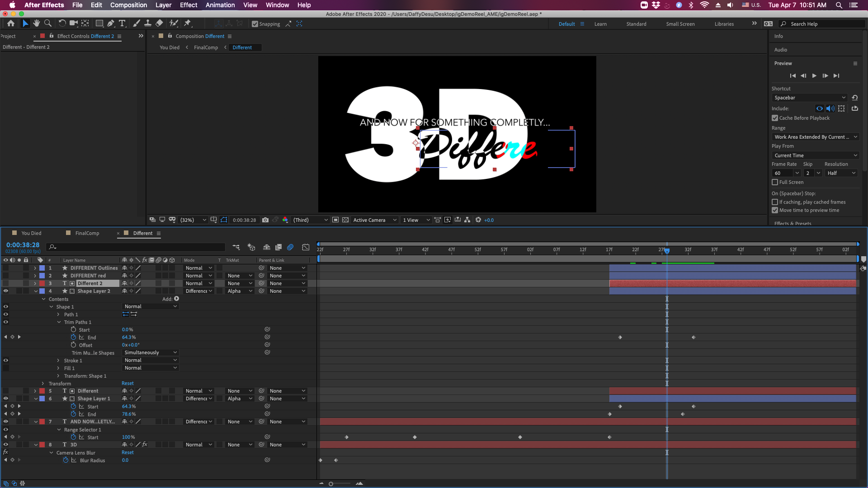The image size is (868, 488).
Task: Jump to last frame in Preview
Action: [x=836, y=76]
